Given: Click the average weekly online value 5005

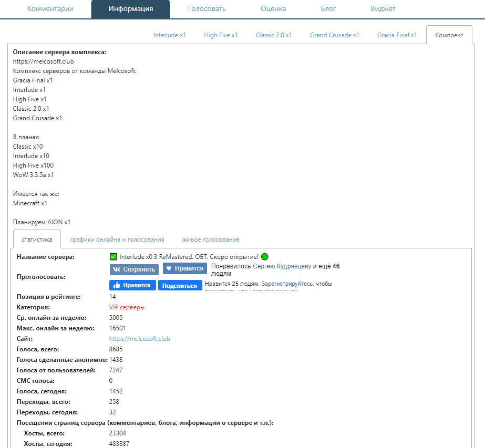Looking at the screenshot, I should tap(116, 318).
